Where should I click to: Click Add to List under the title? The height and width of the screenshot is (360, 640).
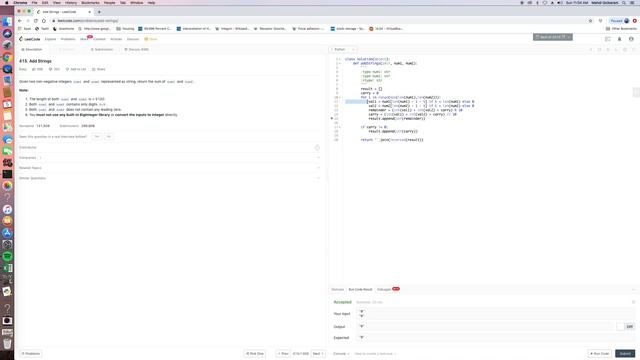(x=76, y=69)
